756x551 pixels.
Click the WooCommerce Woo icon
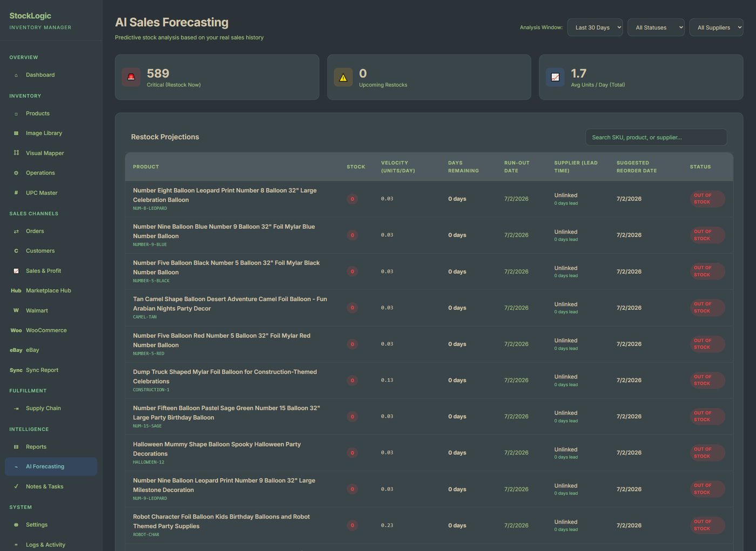click(x=16, y=330)
